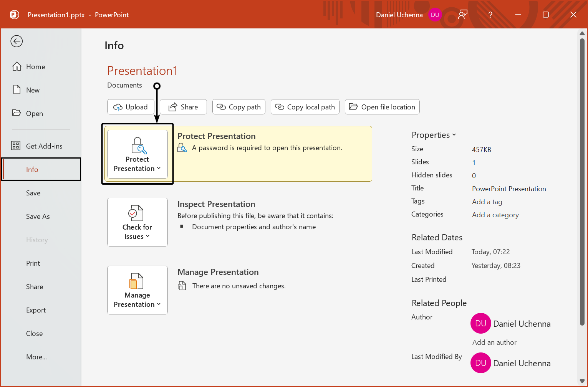Click the DU author avatar badge
Screen dimensions: 588x387
click(481, 323)
